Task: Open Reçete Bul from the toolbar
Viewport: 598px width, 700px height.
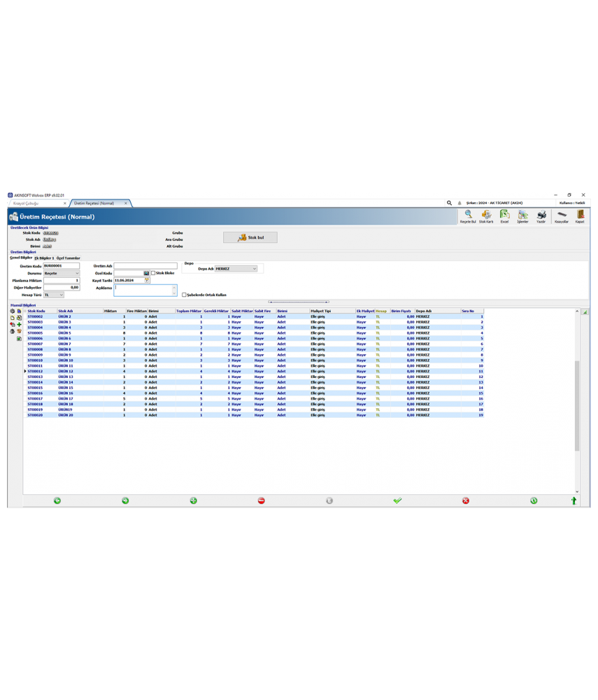Action: (x=468, y=215)
